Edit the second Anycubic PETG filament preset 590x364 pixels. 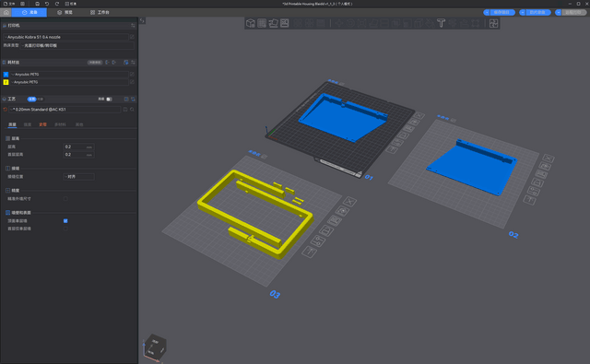click(x=132, y=82)
